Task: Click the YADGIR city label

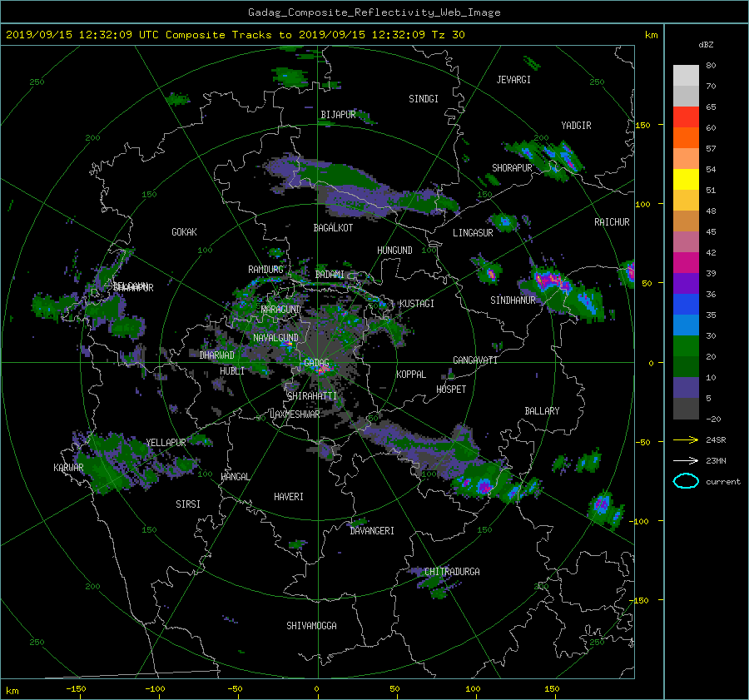Action: click(576, 126)
